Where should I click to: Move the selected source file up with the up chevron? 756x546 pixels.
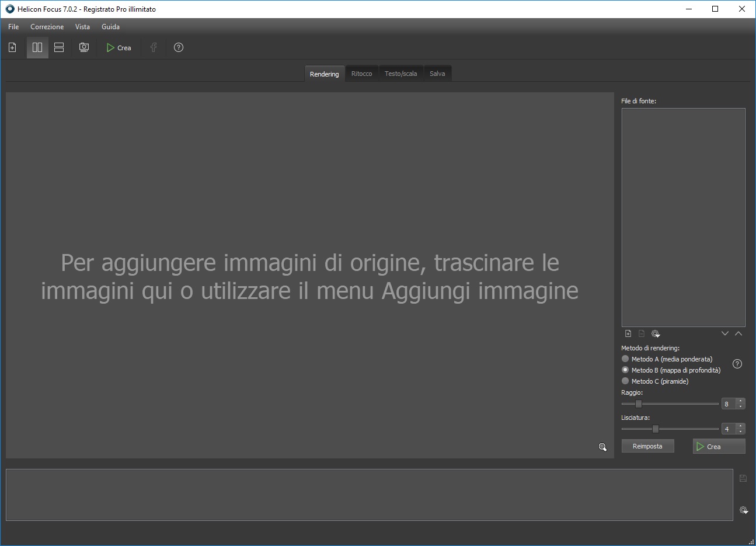pyautogui.click(x=738, y=333)
